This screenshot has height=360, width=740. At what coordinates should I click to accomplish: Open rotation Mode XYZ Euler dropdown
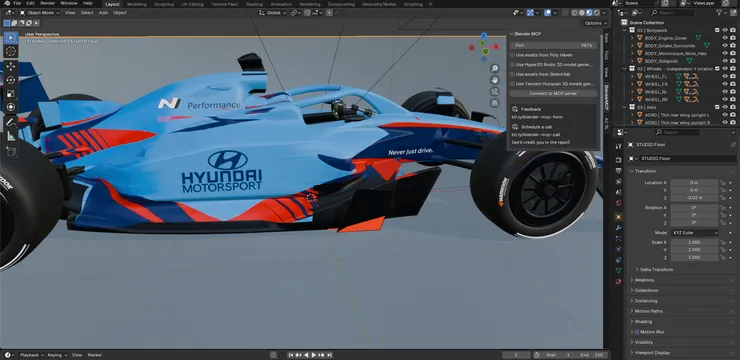694,233
